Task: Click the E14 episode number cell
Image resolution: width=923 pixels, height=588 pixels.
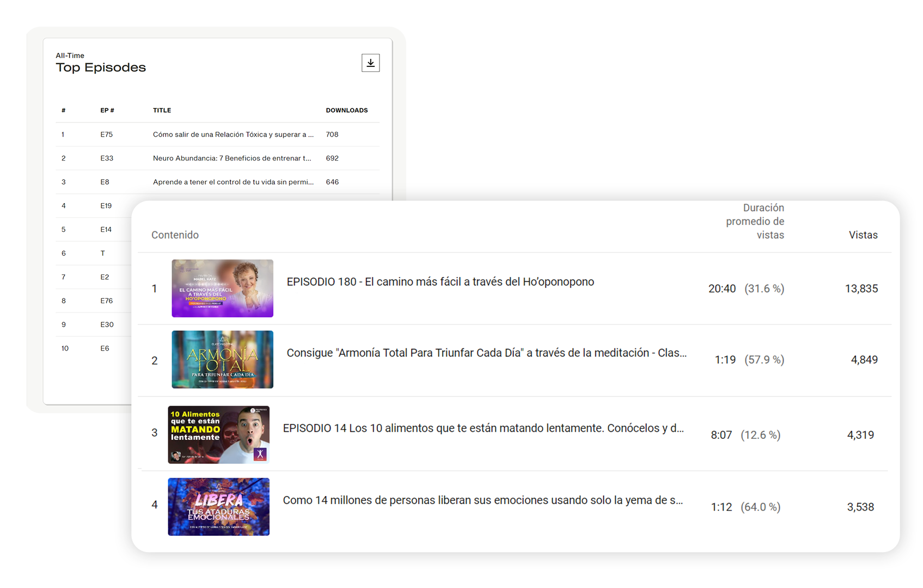Action: (x=106, y=230)
